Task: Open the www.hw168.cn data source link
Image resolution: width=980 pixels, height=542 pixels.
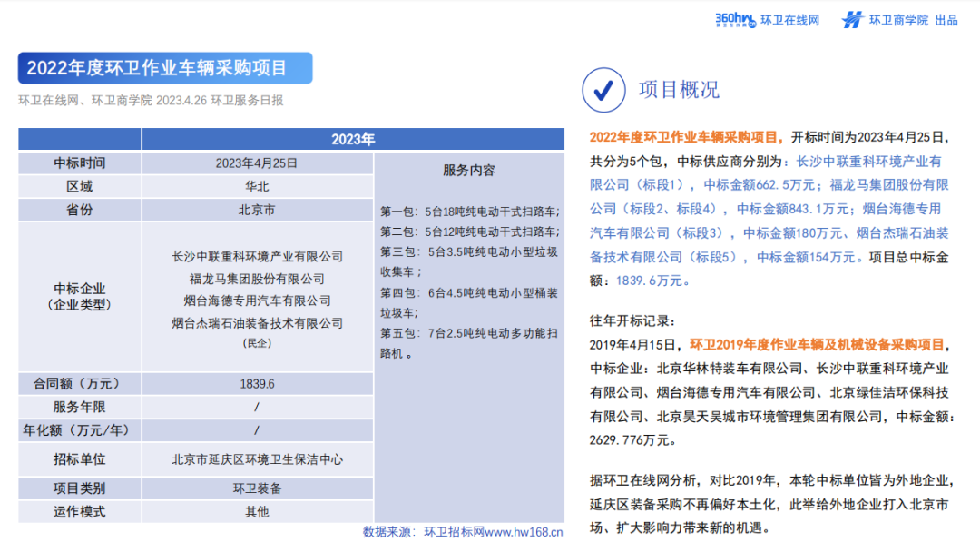Action: click(x=524, y=532)
